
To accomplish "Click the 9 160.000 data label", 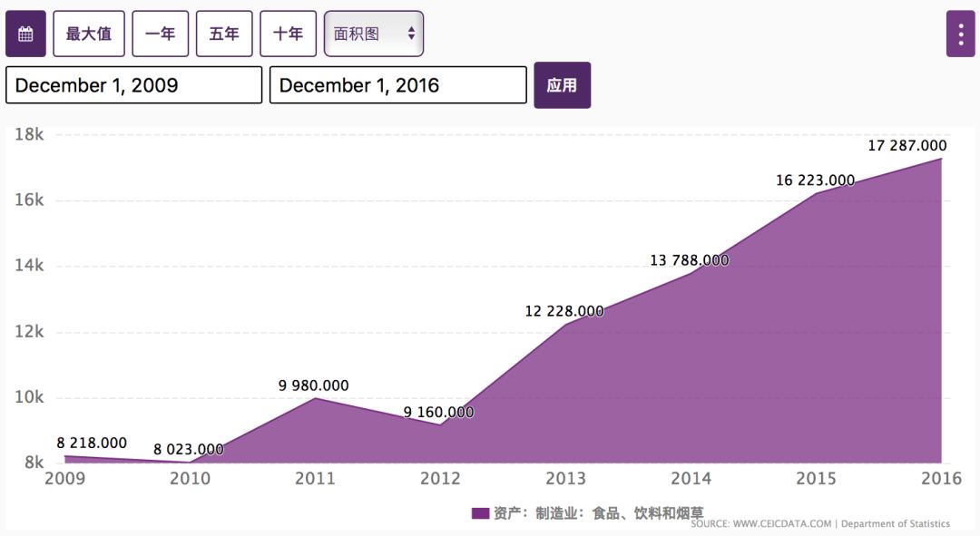I will 438,413.
